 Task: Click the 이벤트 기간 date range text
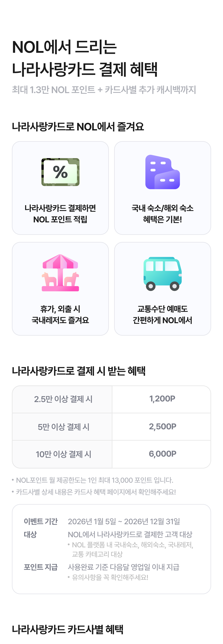click(x=124, y=521)
